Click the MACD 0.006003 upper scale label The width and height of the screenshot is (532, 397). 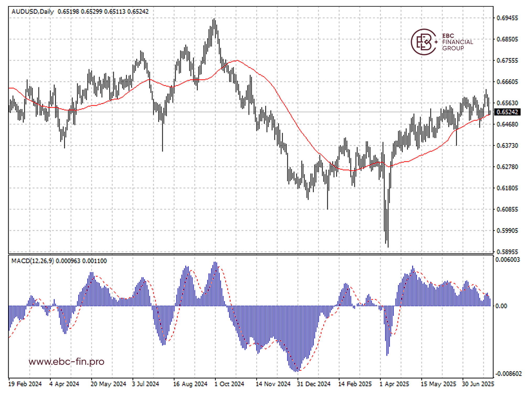(507, 260)
